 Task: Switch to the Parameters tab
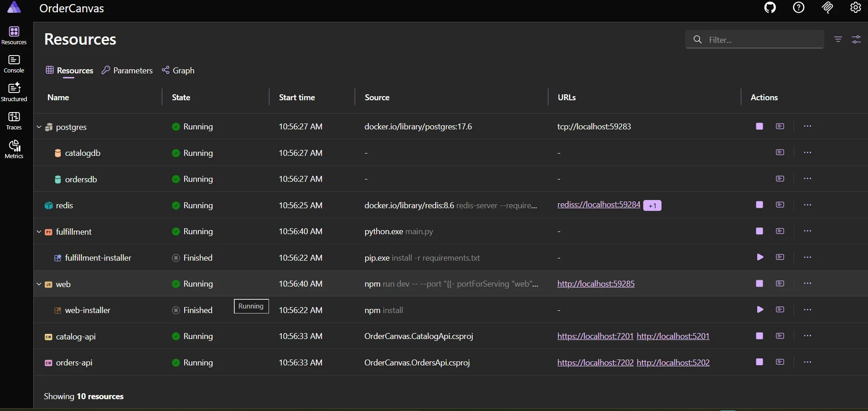click(x=128, y=70)
